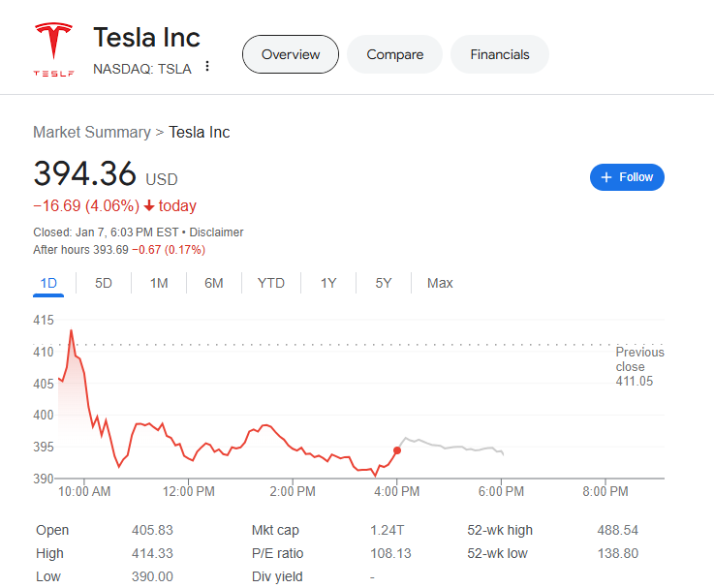The width and height of the screenshot is (714, 588).
Task: Select the 5Y chart range
Action: (384, 283)
